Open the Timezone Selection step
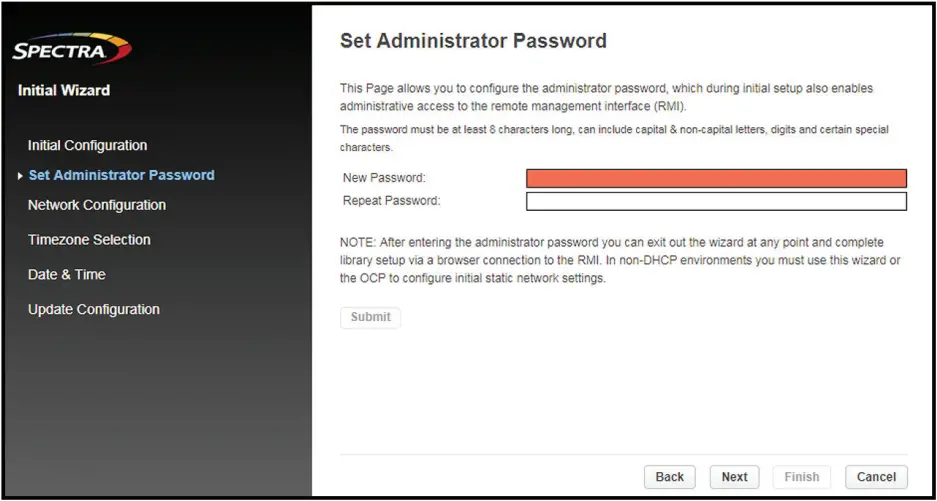Viewport: 937px width, 501px height. point(89,240)
